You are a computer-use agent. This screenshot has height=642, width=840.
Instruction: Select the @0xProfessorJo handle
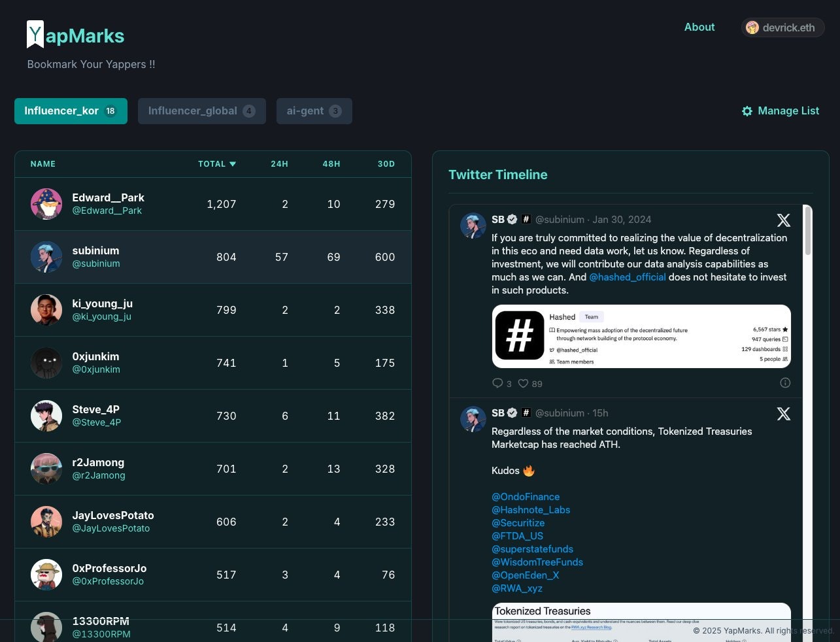point(108,581)
